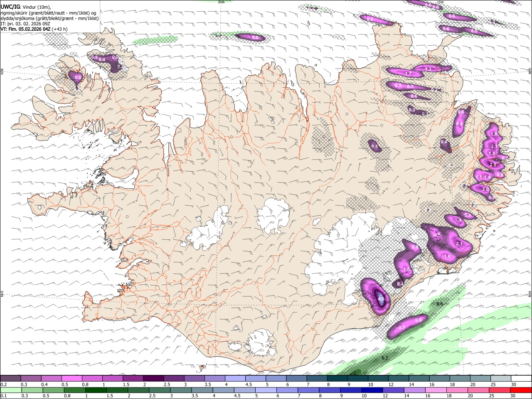Viewport: 532px width, 399px height.
Task: Click the crimson 25 rain legend swatch
Action: 500,390
